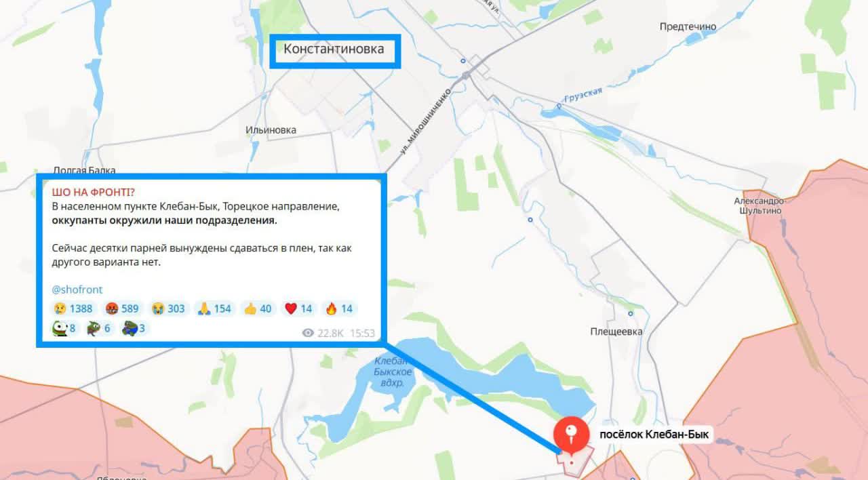This screenshot has height=480, width=868.
Task: Click the angry face reaction 589
Action: (x=121, y=308)
